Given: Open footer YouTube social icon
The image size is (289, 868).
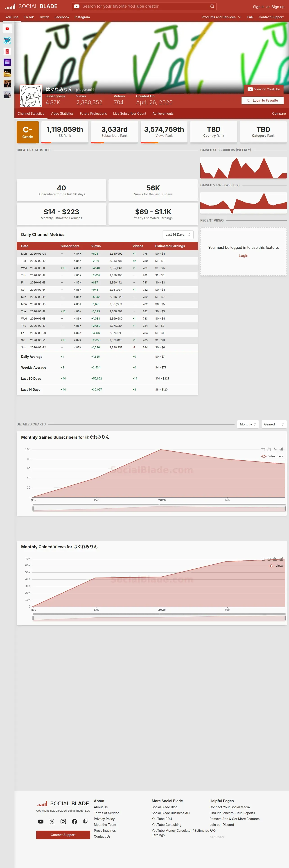Looking at the screenshot, I should coord(41,822).
